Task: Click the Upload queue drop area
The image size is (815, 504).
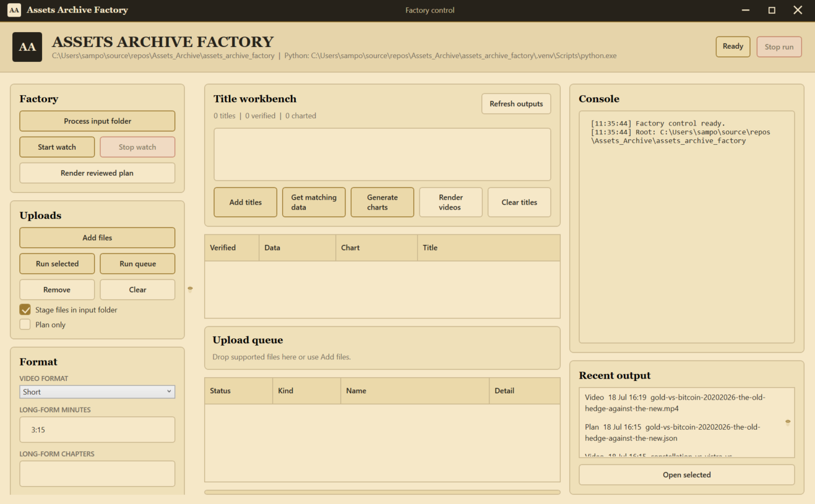Action: point(382,348)
